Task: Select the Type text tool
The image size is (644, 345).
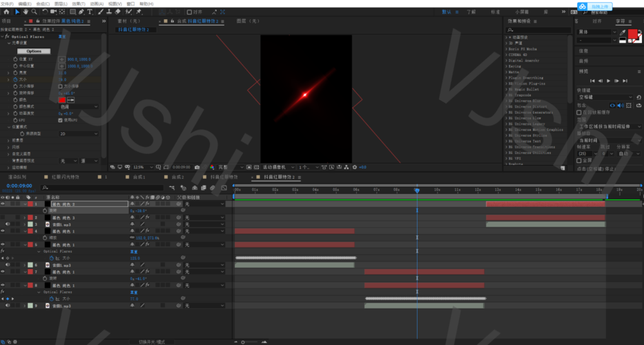Action: (x=90, y=12)
